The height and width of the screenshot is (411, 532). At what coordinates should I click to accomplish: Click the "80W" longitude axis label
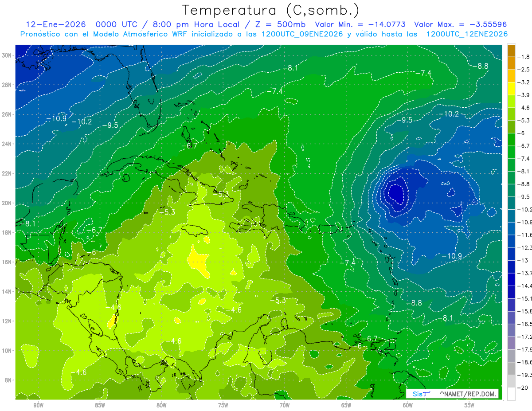[161, 405]
